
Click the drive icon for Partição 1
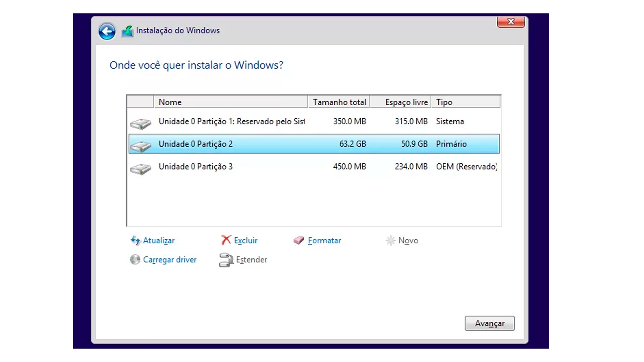click(x=141, y=124)
